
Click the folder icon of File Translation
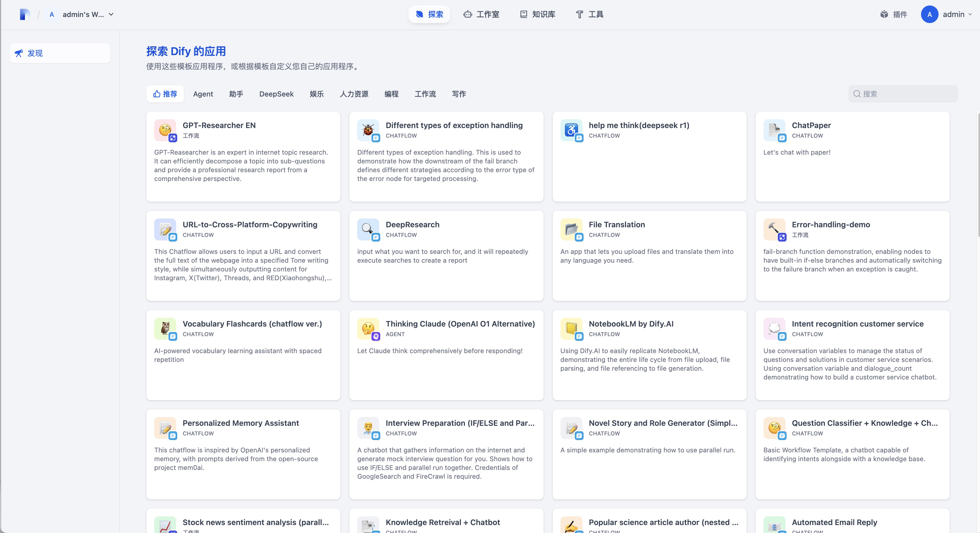[571, 229]
